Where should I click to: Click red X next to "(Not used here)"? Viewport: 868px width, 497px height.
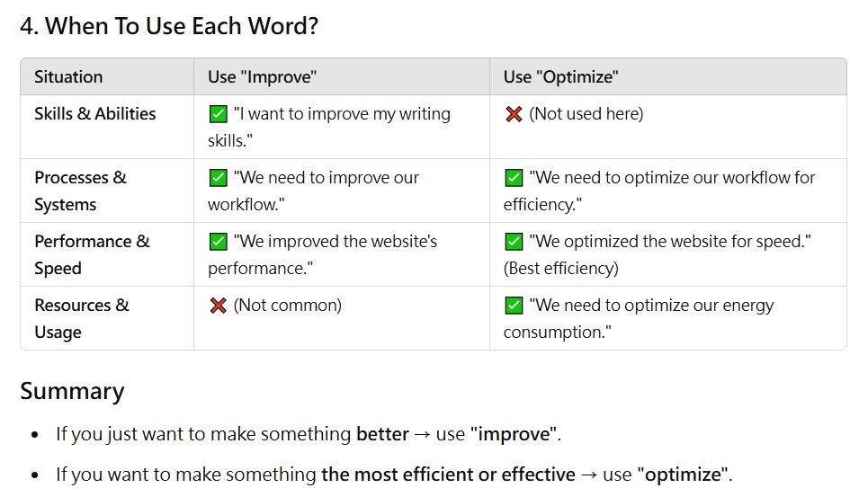coord(514,114)
